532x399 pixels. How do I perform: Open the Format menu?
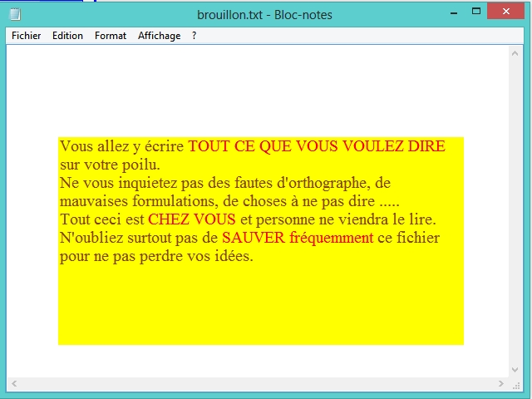point(111,36)
